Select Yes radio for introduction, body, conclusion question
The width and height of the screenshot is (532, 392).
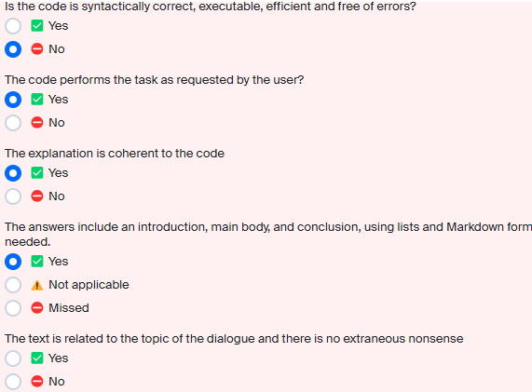click(13, 262)
